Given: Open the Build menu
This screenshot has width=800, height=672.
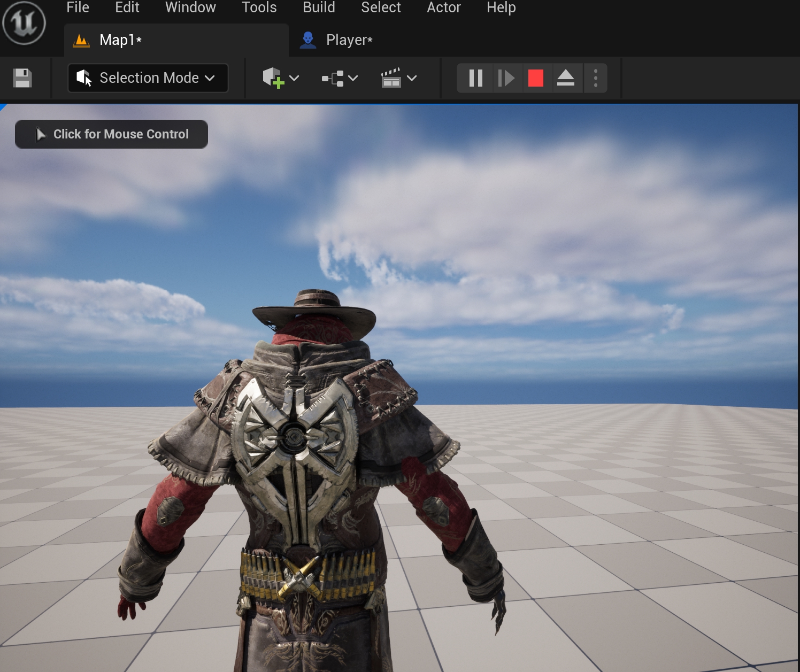Looking at the screenshot, I should coord(319,7).
